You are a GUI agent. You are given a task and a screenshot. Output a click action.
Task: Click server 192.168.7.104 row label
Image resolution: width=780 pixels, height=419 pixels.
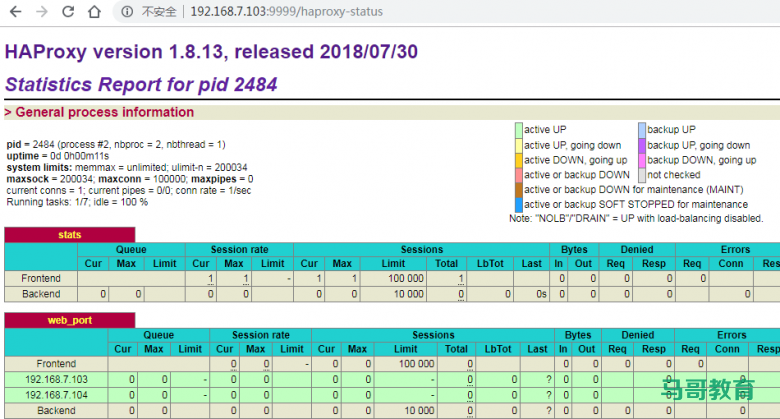[x=56, y=395]
